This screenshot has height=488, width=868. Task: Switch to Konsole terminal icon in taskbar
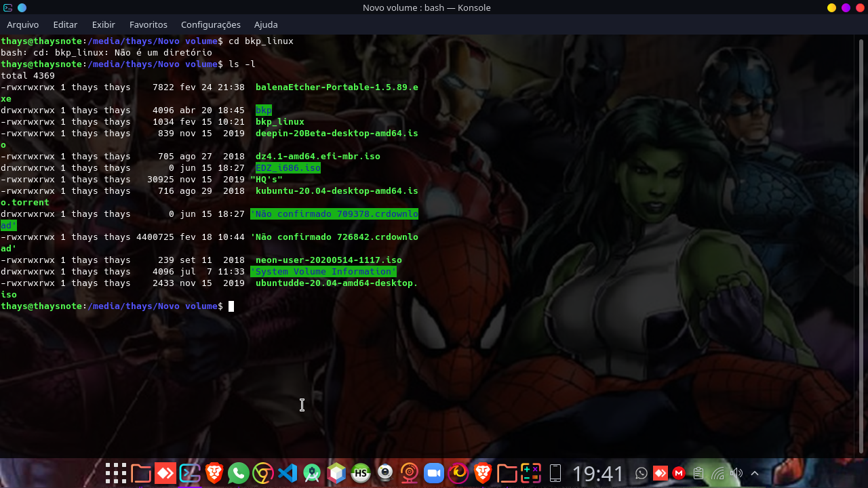pyautogui.click(x=190, y=473)
